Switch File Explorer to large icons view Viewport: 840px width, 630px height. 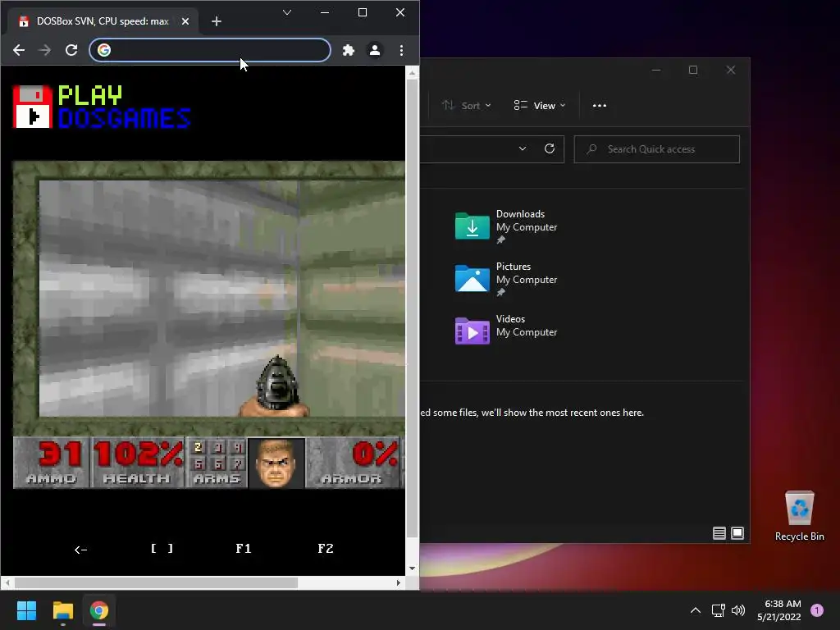click(737, 533)
